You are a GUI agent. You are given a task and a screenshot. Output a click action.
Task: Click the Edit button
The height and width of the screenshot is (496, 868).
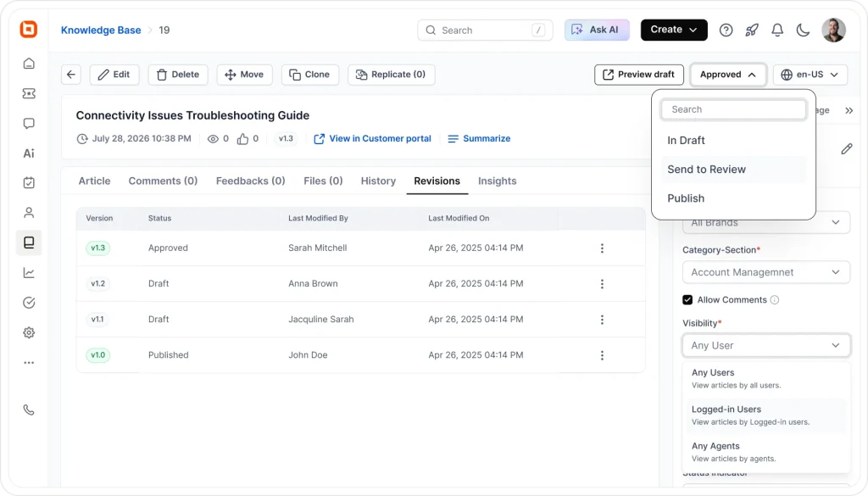(114, 75)
